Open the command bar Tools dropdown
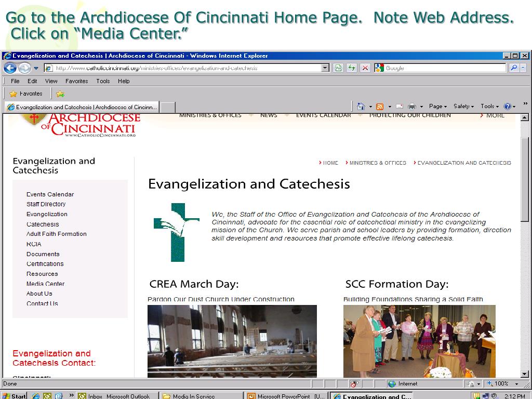The image size is (532, 399). tap(489, 107)
